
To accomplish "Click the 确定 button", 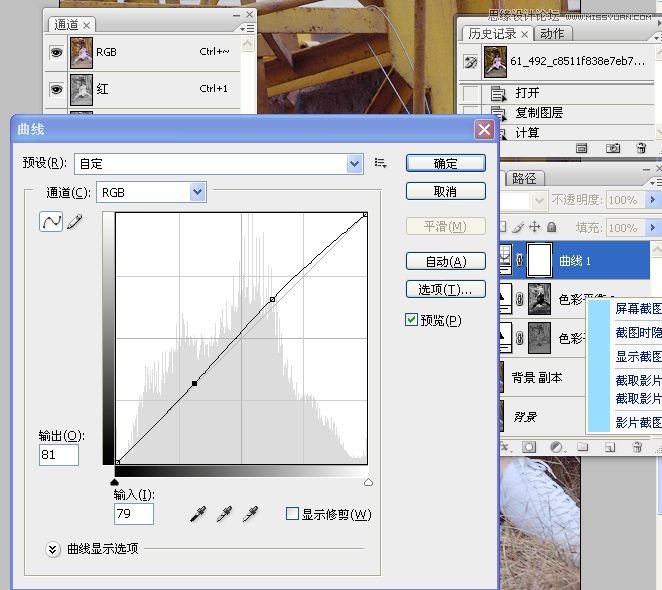I will (445, 163).
